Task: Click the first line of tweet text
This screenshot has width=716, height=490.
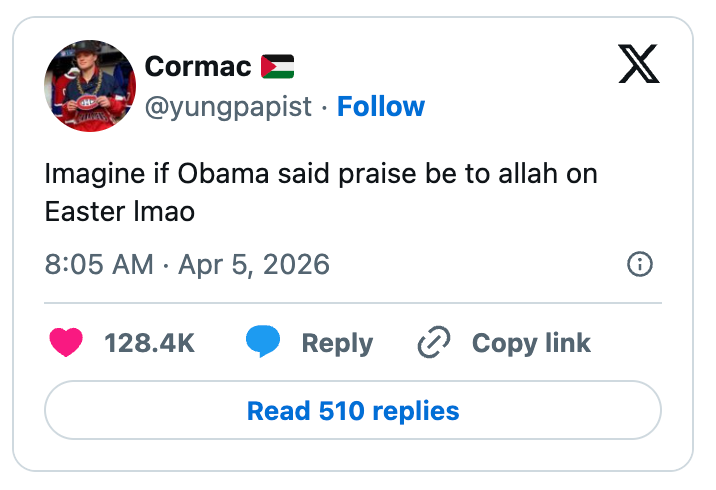Action: [x=320, y=174]
